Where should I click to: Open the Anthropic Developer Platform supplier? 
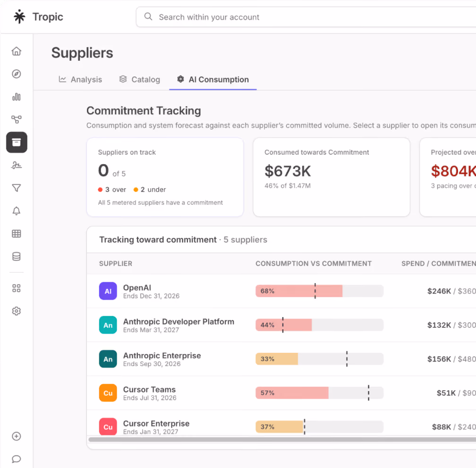(281, 325)
